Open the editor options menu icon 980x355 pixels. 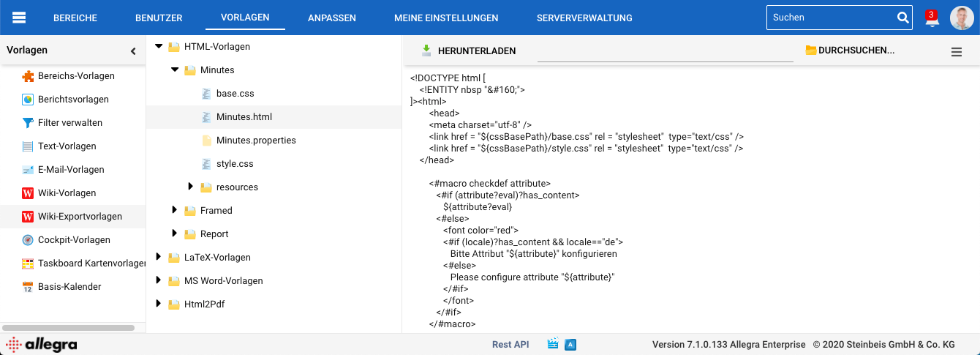[956, 51]
